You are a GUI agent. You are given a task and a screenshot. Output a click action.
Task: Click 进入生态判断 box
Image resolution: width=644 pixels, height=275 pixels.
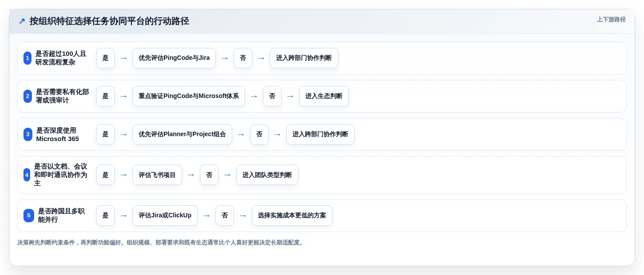pyautogui.click(x=324, y=96)
